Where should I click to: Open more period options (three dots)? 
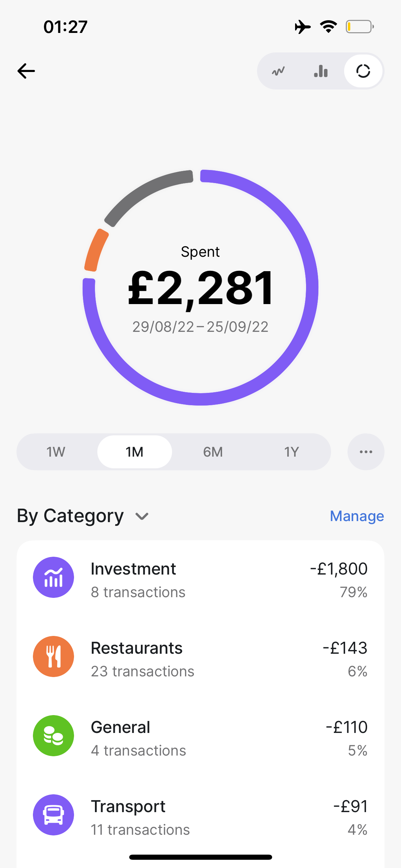[366, 452]
